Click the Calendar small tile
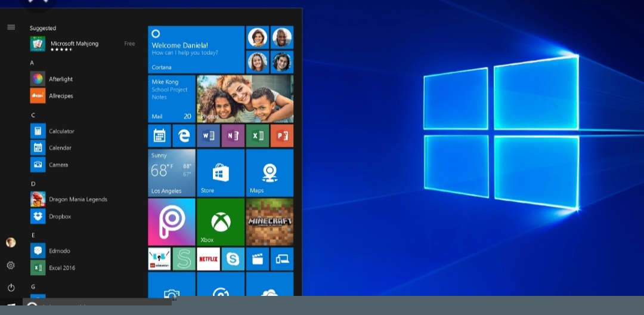The height and width of the screenshot is (315, 644). (159, 135)
